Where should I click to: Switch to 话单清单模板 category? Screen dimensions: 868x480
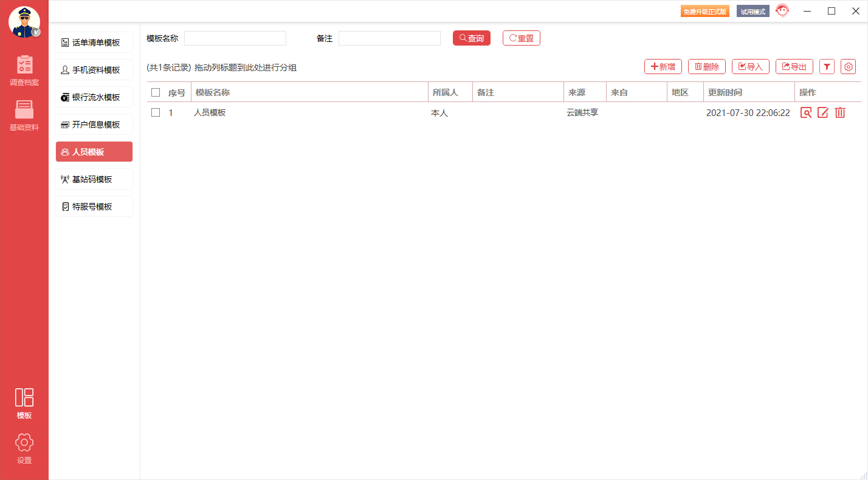94,42
